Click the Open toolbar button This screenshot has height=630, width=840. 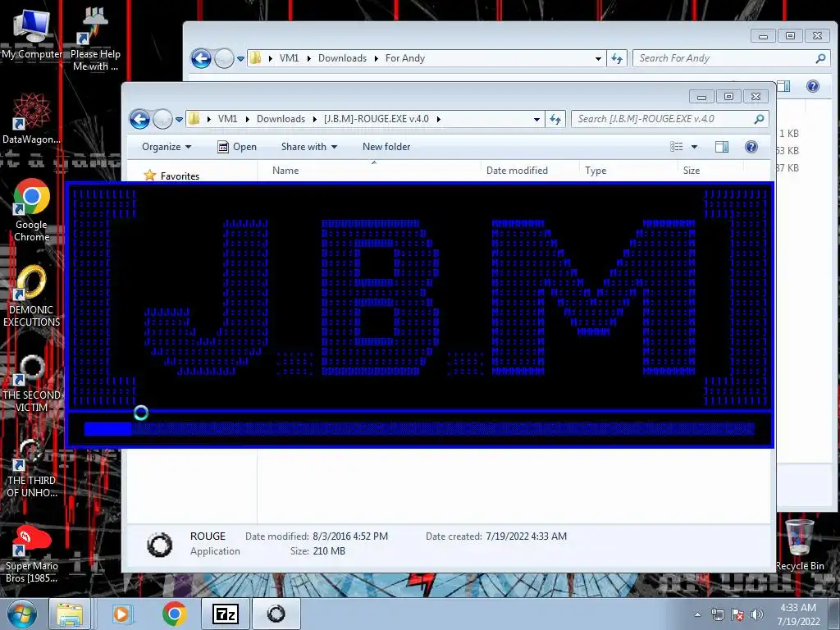tap(237, 147)
